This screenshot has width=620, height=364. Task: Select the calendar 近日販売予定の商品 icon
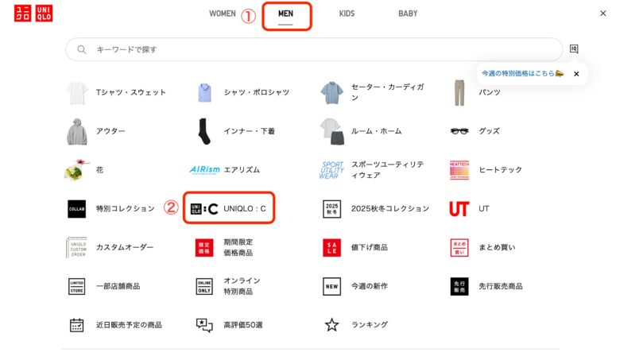(76, 325)
